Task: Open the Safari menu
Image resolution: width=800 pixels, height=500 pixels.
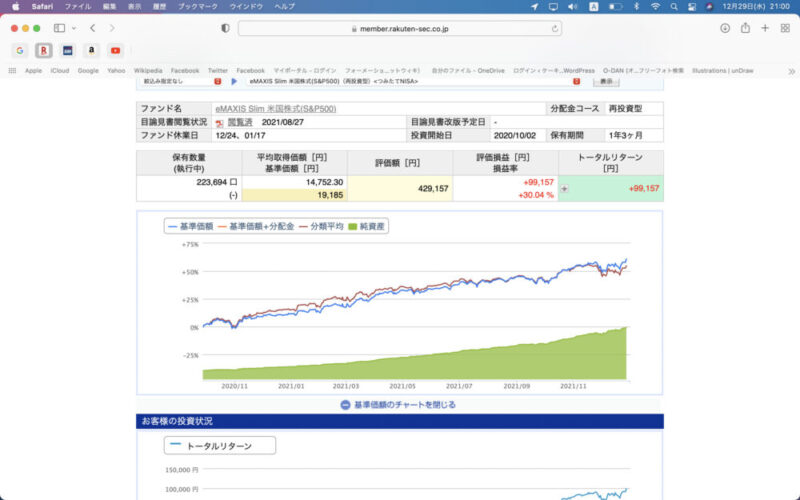Action: point(42,7)
